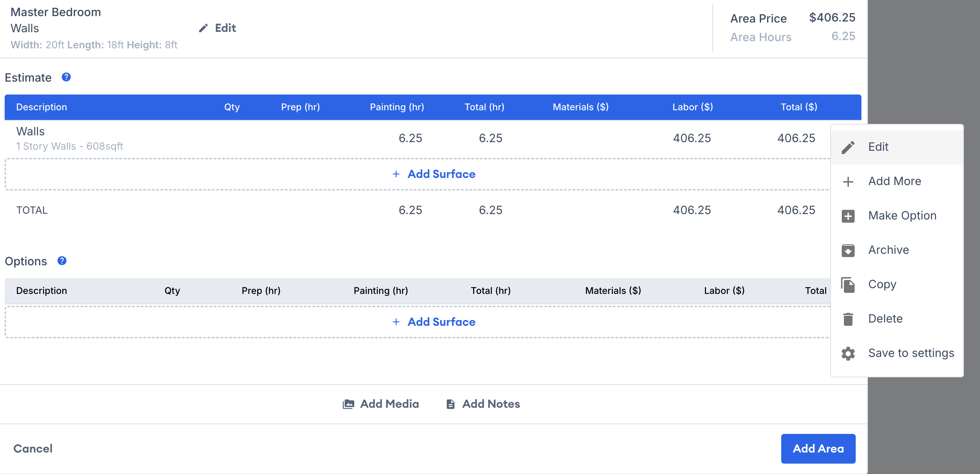Click the plus icon next to Add More

coord(848,182)
